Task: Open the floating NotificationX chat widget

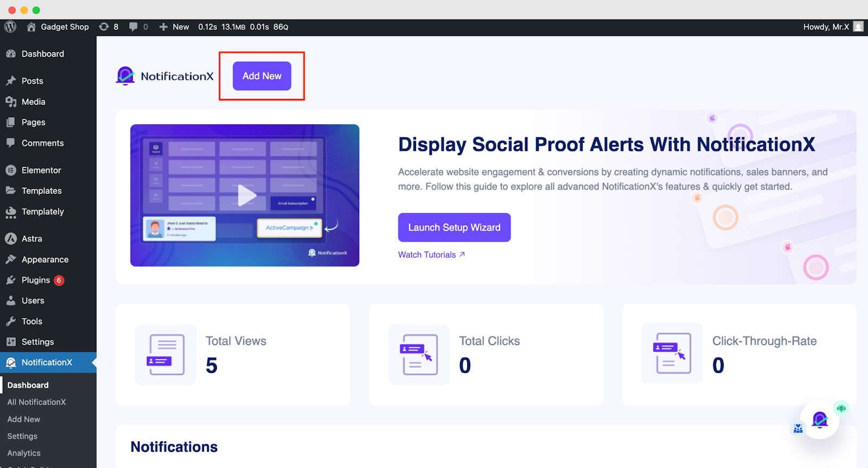Action: [x=819, y=420]
